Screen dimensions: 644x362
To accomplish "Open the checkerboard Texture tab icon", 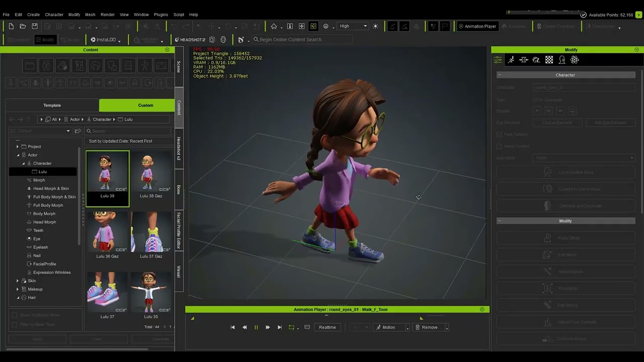I will [549, 60].
